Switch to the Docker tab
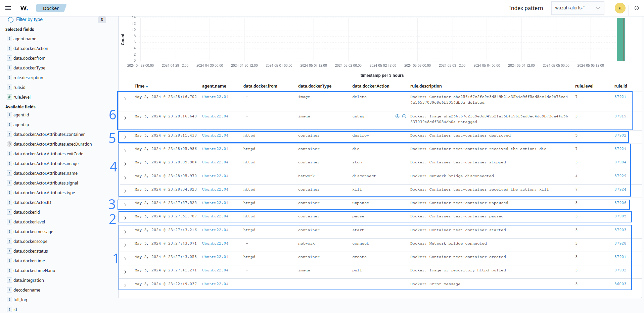This screenshot has width=644, height=313. (51, 8)
